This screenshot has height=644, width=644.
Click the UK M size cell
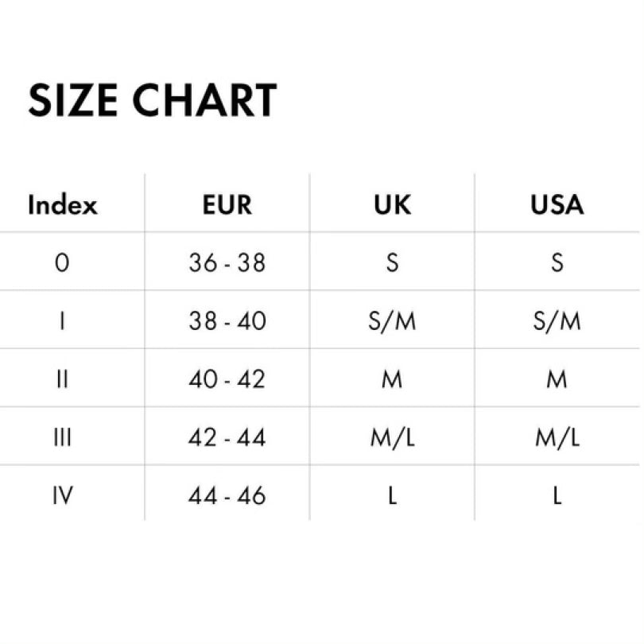tap(392, 379)
